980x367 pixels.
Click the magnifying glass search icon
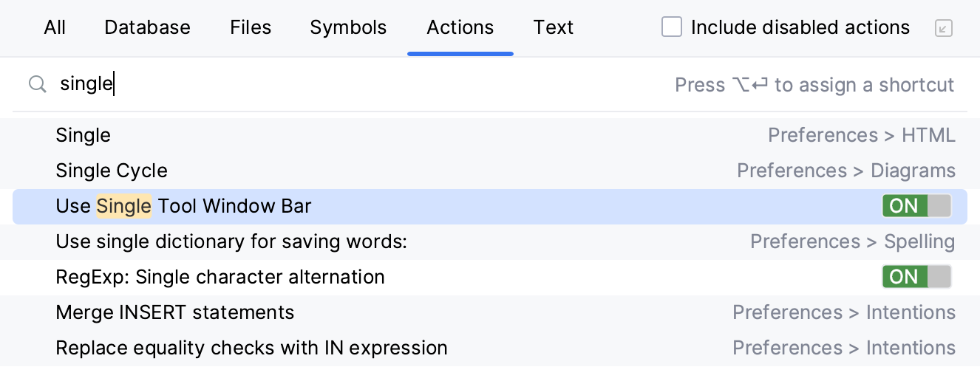[37, 84]
